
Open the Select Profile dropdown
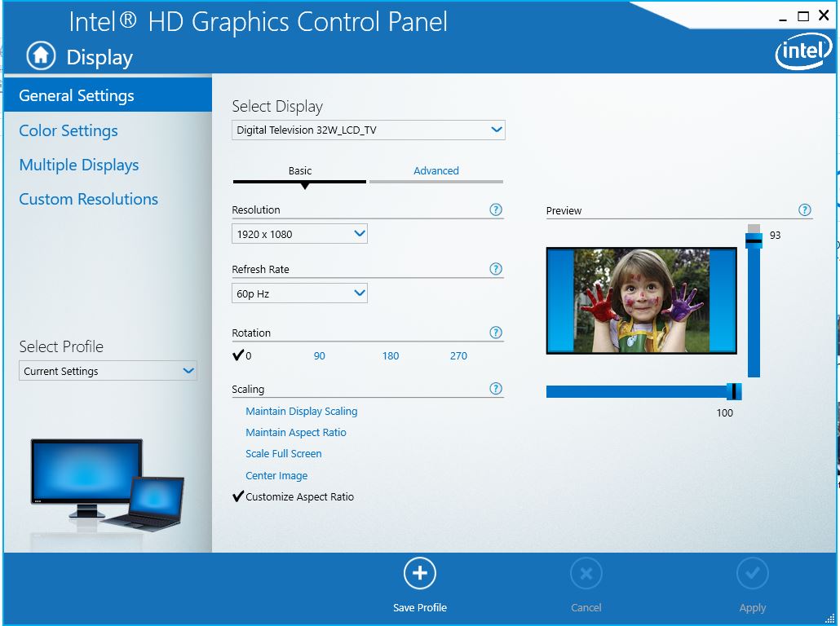[x=107, y=370]
